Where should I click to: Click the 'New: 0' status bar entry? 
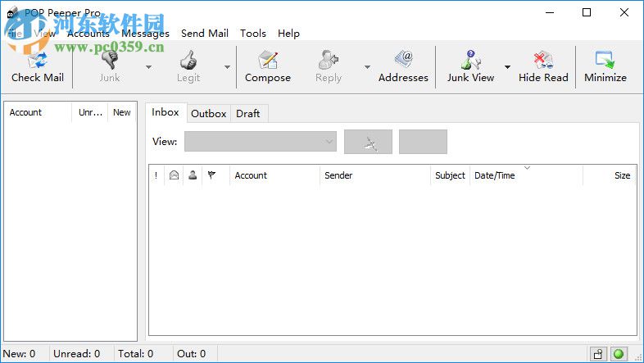pos(20,353)
